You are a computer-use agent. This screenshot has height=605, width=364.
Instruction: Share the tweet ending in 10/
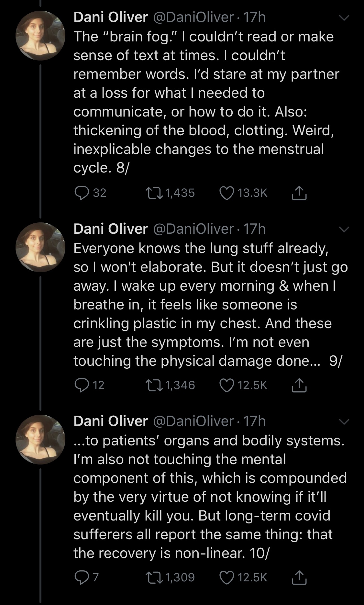(299, 577)
